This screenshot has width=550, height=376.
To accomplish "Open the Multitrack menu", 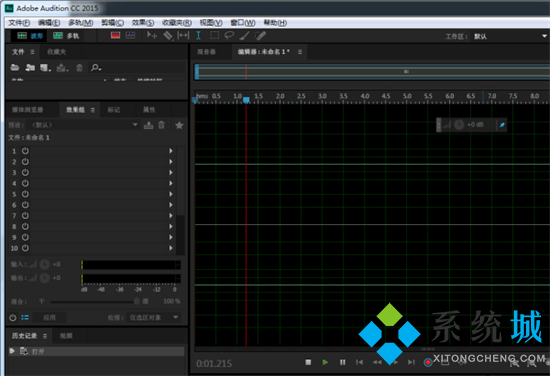I will click(x=80, y=23).
